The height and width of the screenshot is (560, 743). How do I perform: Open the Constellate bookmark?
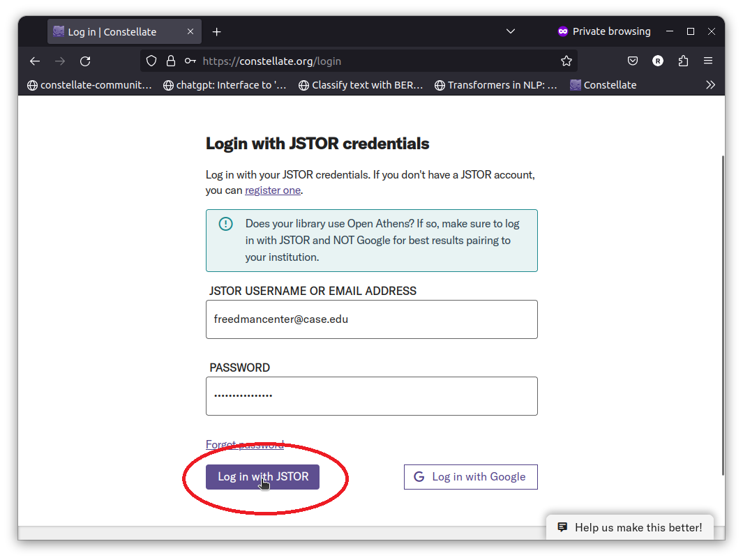coord(603,85)
